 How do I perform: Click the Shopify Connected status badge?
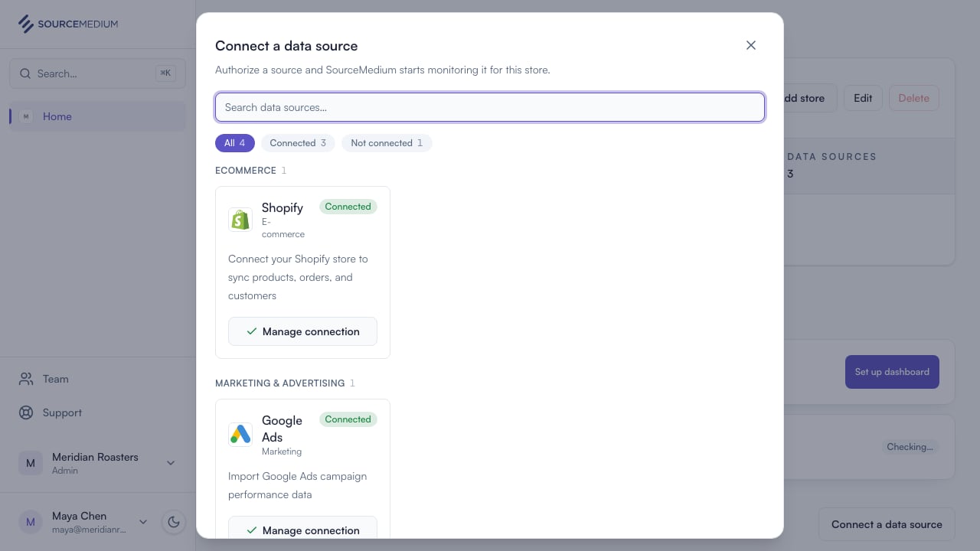point(348,207)
